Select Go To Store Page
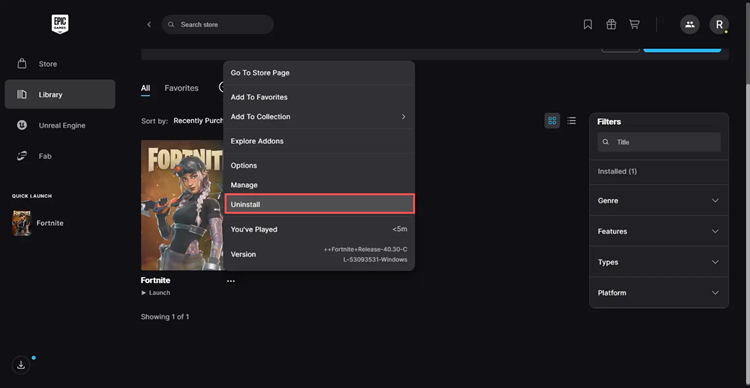 (319, 73)
